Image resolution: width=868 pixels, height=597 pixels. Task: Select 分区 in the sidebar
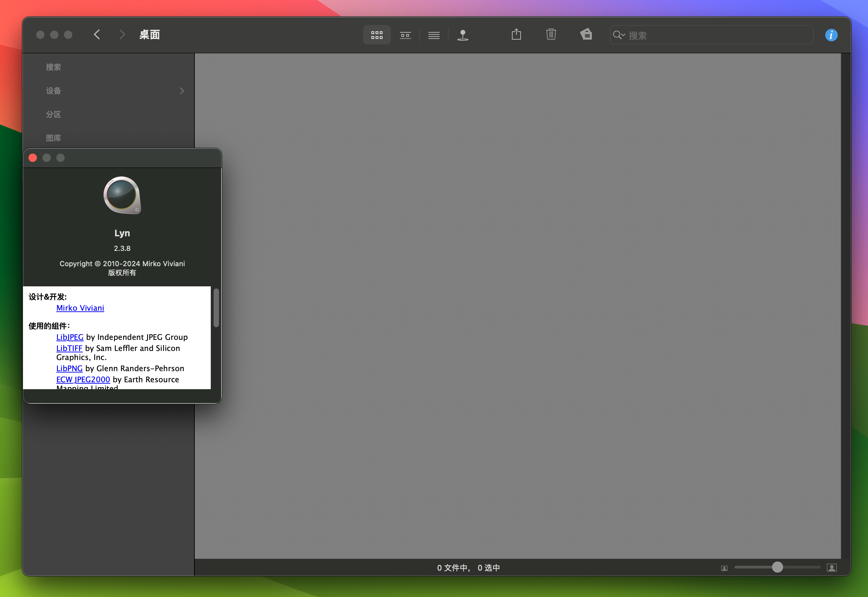click(54, 114)
